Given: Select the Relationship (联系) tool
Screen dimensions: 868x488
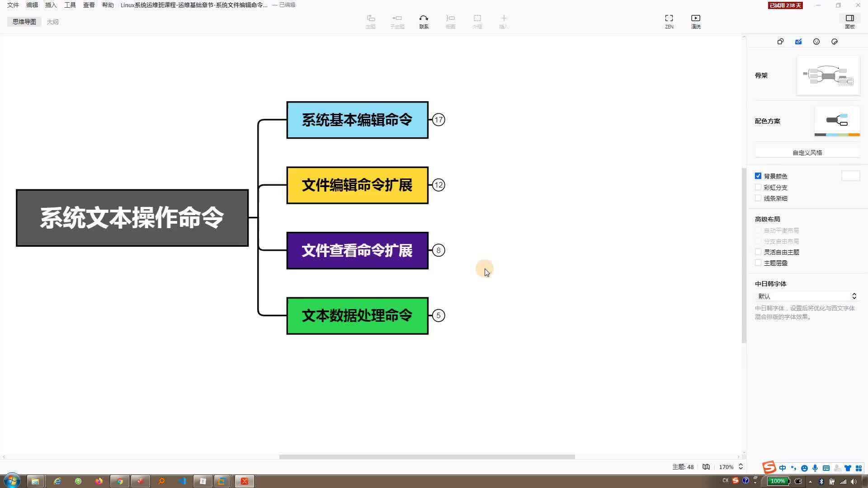Looking at the screenshot, I should tap(424, 21).
